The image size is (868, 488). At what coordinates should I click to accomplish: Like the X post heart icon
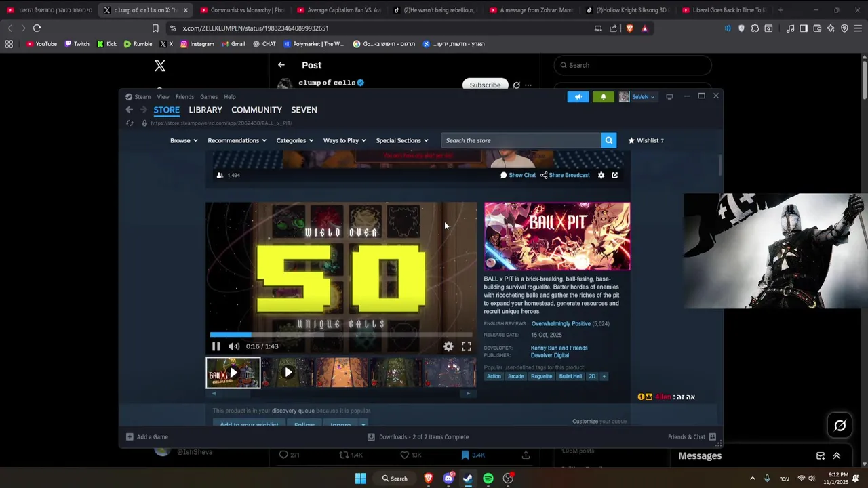405,455
